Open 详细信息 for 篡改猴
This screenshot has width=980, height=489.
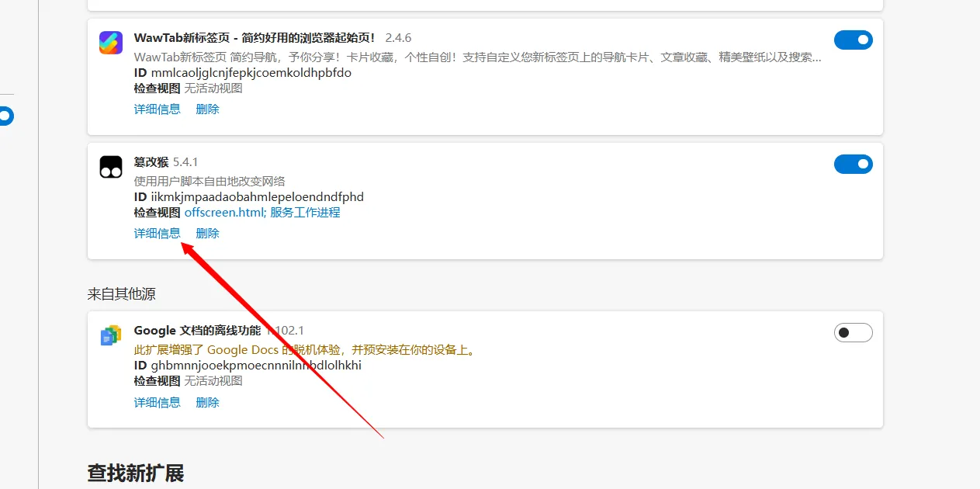pos(157,233)
